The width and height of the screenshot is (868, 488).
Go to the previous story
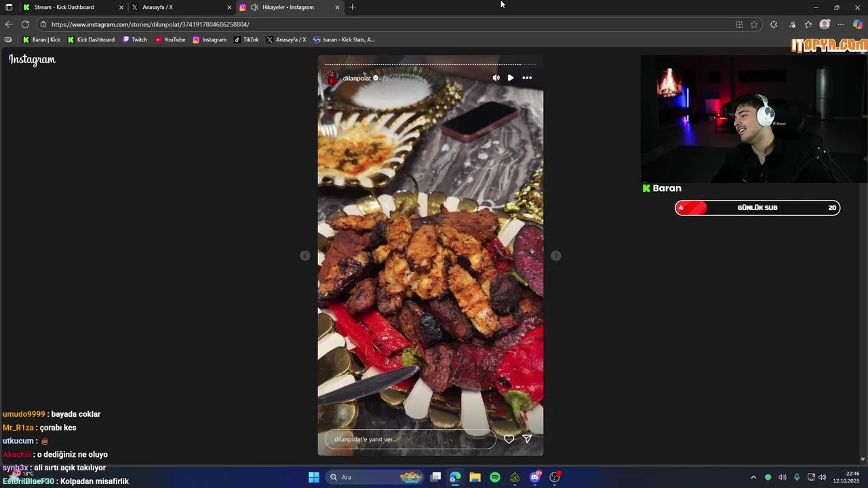305,256
